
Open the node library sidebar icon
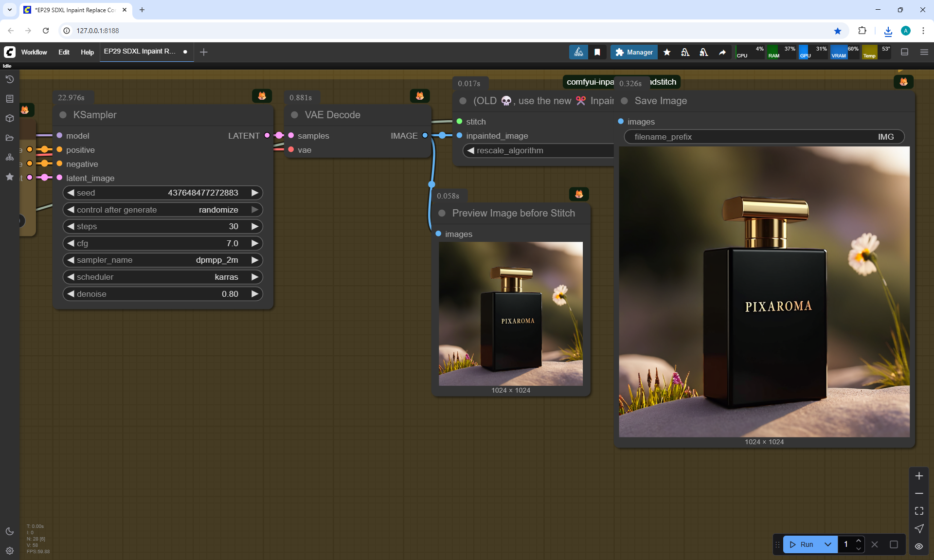pos(9,99)
